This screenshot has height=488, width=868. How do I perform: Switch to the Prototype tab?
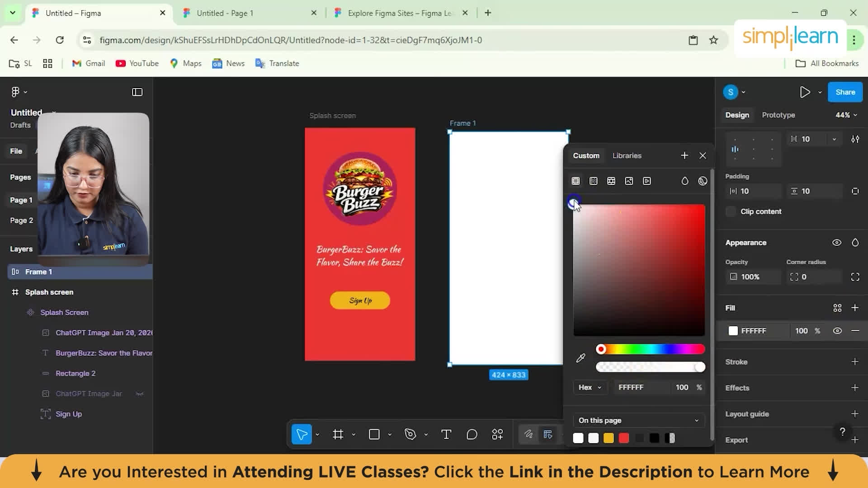tap(778, 115)
